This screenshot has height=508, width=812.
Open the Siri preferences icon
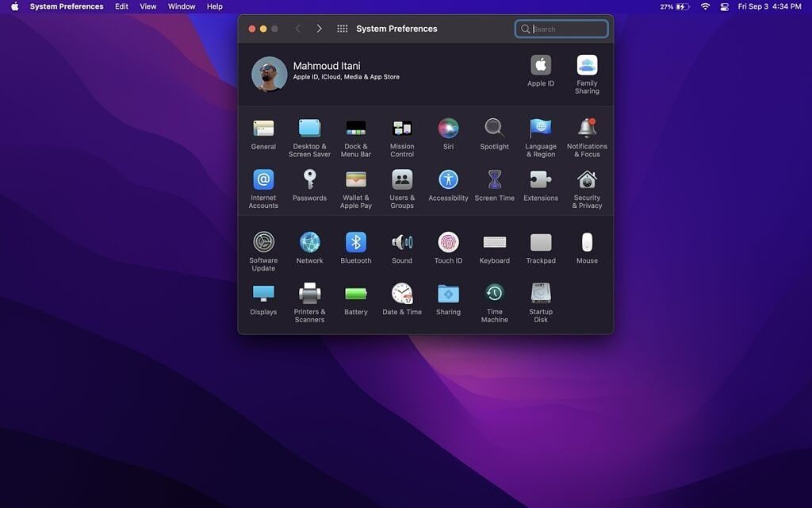[448, 129]
